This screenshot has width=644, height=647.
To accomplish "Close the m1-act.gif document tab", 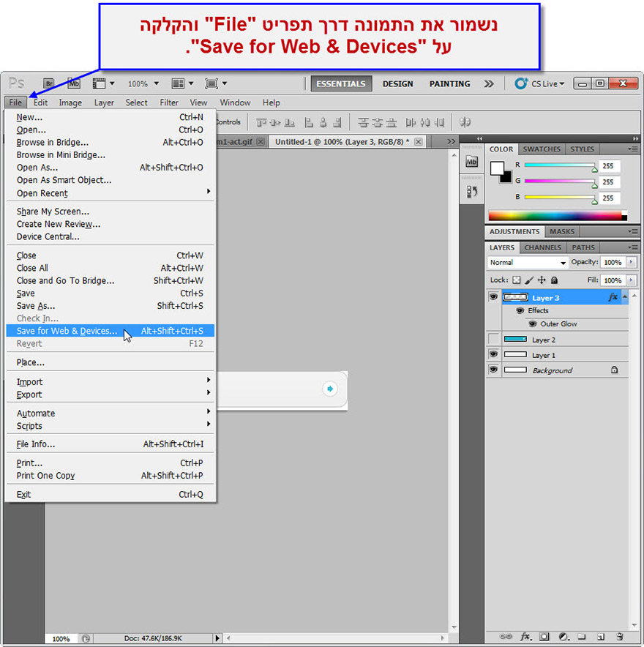I will tap(261, 141).
